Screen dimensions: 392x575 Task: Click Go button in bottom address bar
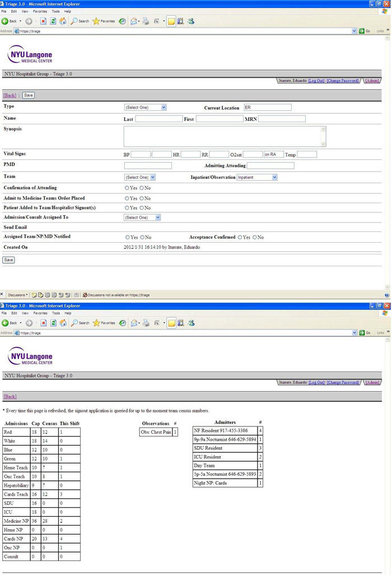pyautogui.click(x=365, y=333)
